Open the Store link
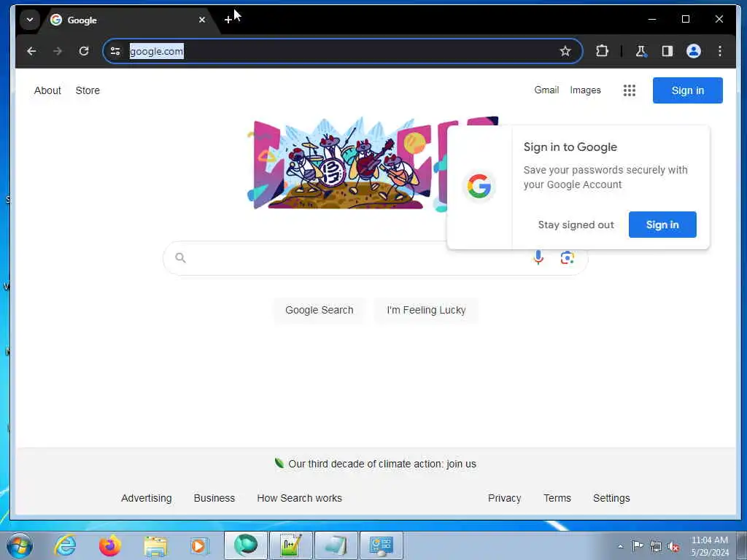Image resolution: width=747 pixels, height=560 pixels. click(88, 90)
